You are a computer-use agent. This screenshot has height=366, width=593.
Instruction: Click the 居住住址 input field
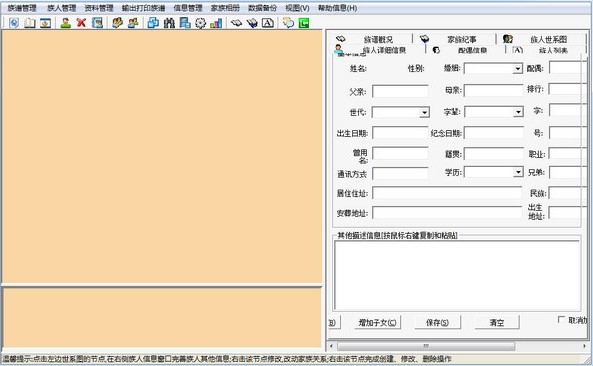pos(447,193)
